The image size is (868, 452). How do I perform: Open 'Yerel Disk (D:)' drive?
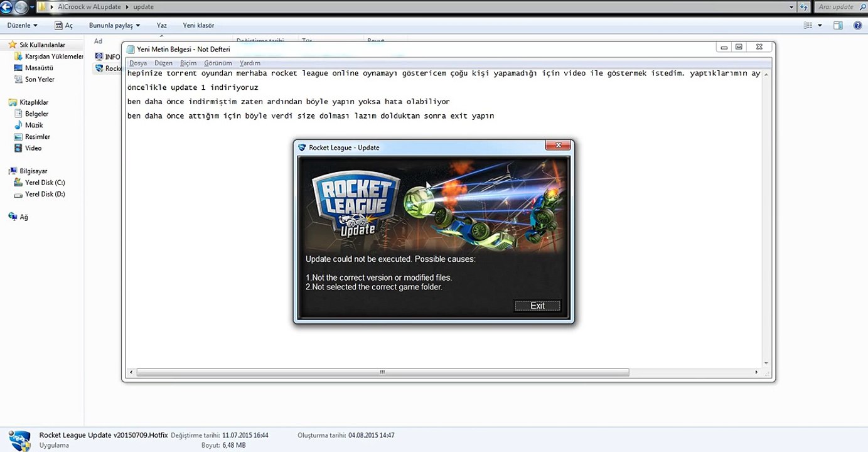coord(45,194)
